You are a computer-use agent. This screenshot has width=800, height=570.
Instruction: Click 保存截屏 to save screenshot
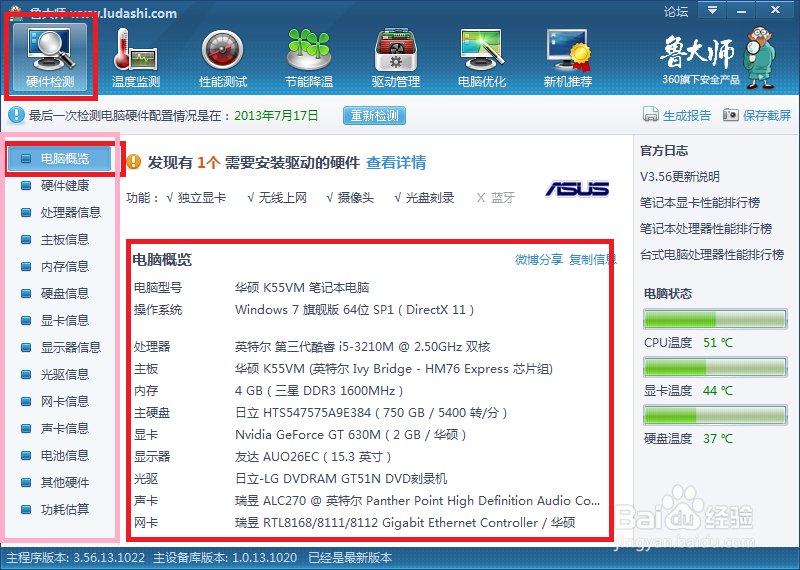(x=767, y=115)
